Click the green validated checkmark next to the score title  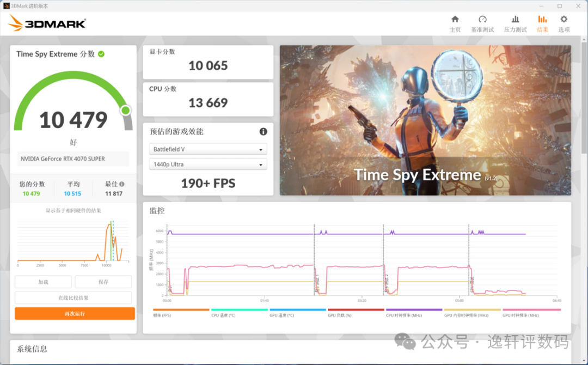pyautogui.click(x=101, y=54)
